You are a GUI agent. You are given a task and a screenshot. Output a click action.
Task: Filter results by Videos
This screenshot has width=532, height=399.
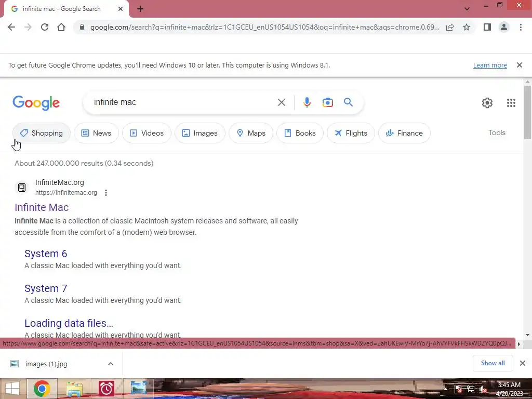(x=147, y=133)
